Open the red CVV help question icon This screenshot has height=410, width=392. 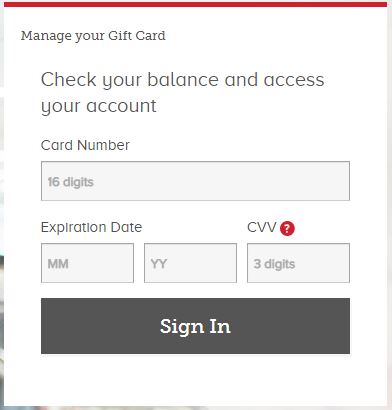click(x=287, y=229)
